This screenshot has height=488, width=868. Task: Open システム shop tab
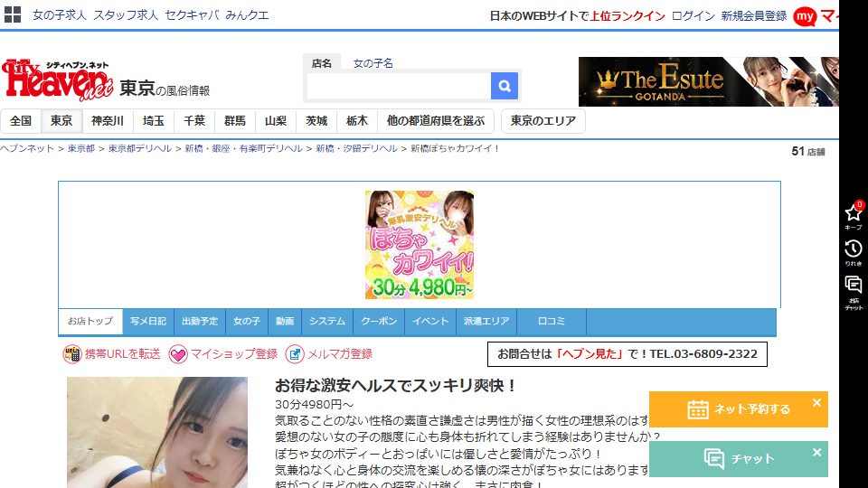(x=327, y=322)
